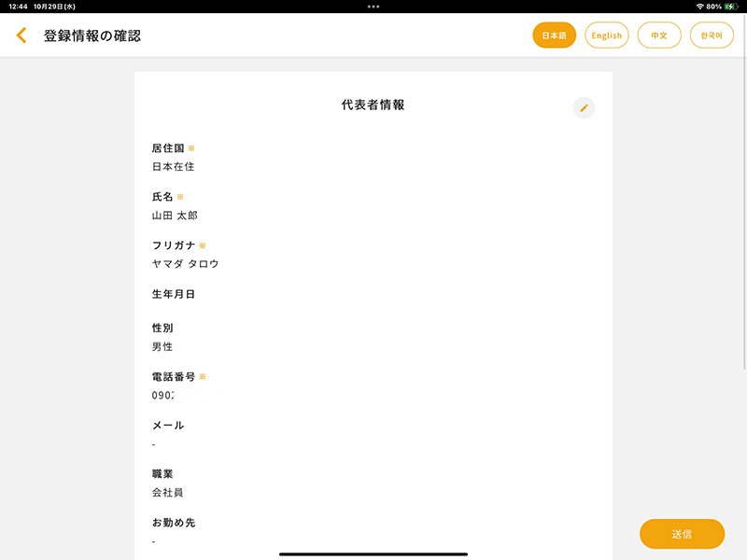747x560 pixels.
Task: Switch the language to English
Action: (x=607, y=35)
